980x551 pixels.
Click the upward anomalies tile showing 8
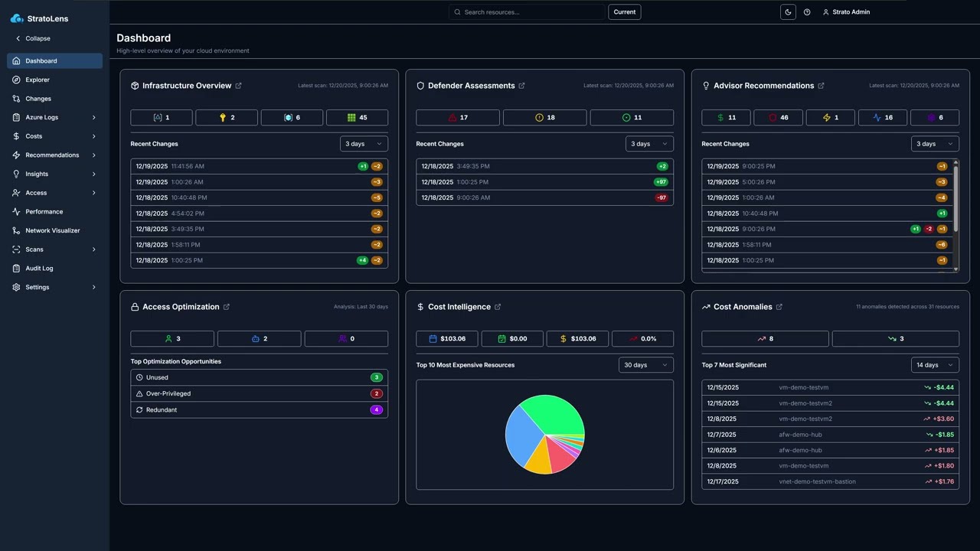pos(765,338)
